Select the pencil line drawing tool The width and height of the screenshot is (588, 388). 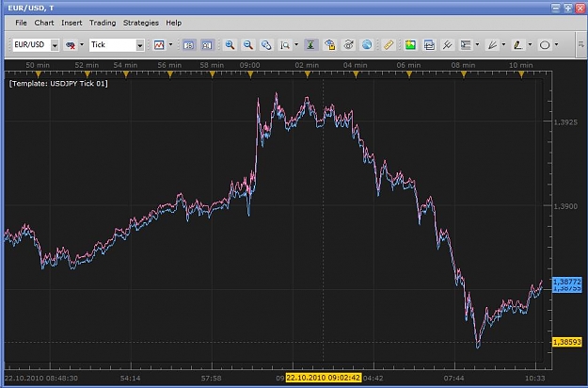point(517,45)
